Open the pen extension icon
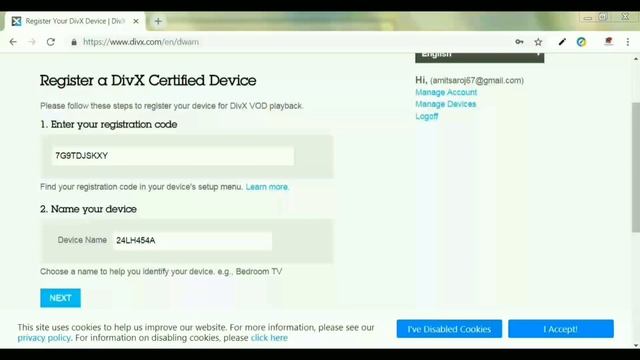The width and height of the screenshot is (640, 360). (x=562, y=42)
